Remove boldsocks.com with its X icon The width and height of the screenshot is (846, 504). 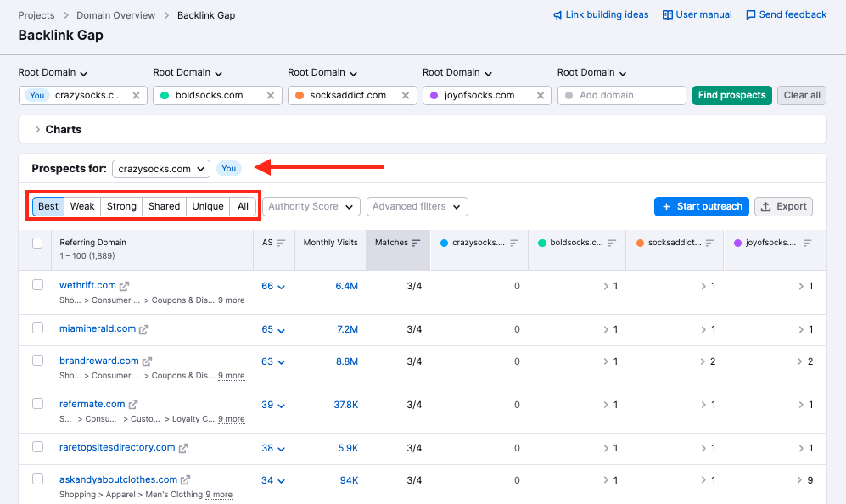click(271, 96)
